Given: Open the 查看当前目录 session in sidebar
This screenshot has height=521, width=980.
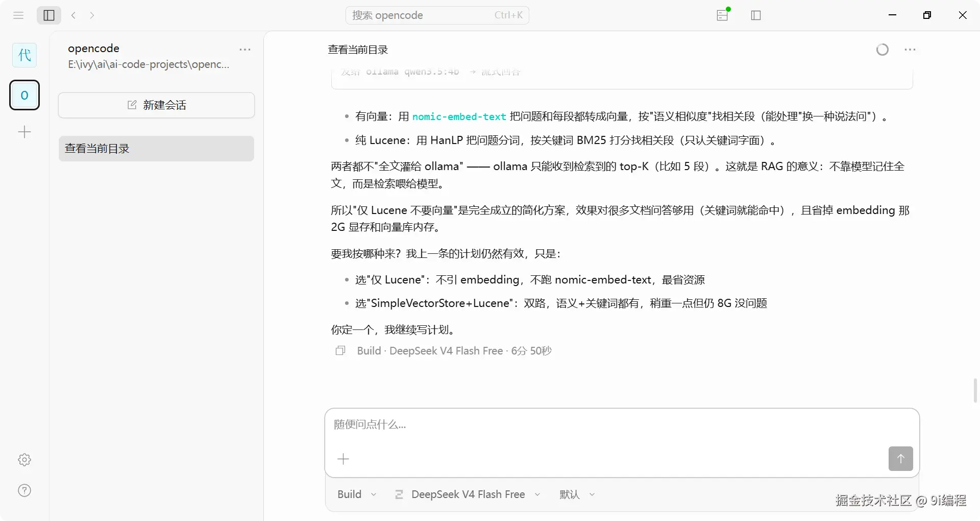Looking at the screenshot, I should coord(156,149).
